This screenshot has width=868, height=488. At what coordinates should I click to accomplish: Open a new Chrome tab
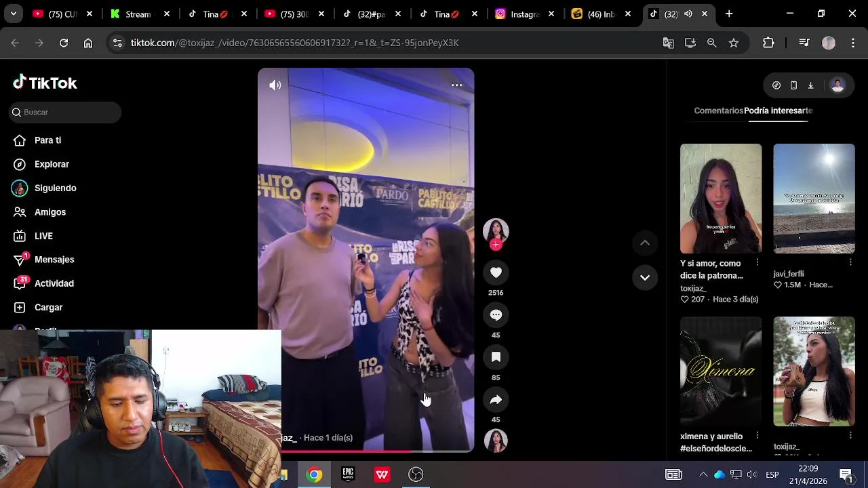click(x=729, y=14)
